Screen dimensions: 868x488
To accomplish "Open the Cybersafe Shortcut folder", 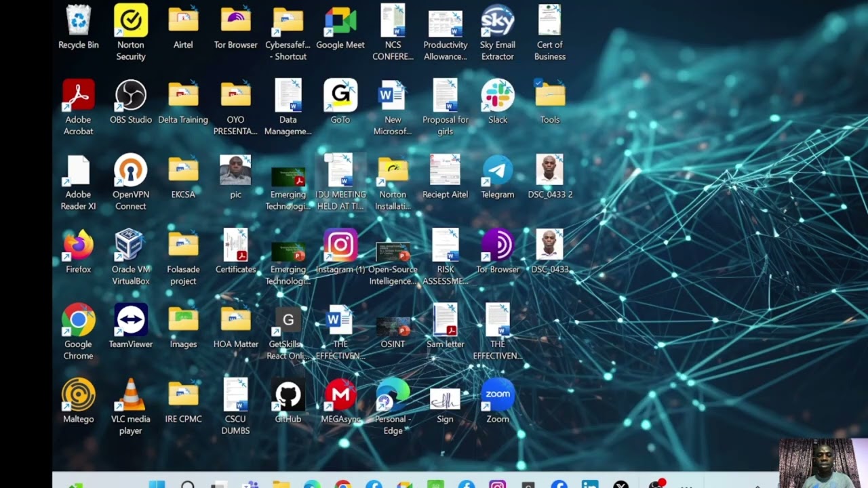I will point(288,20).
